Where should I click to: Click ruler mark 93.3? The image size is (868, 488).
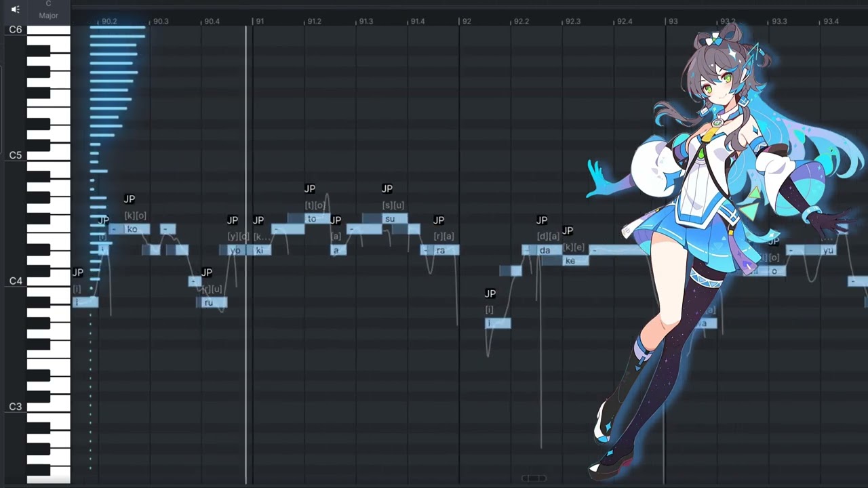pos(779,22)
